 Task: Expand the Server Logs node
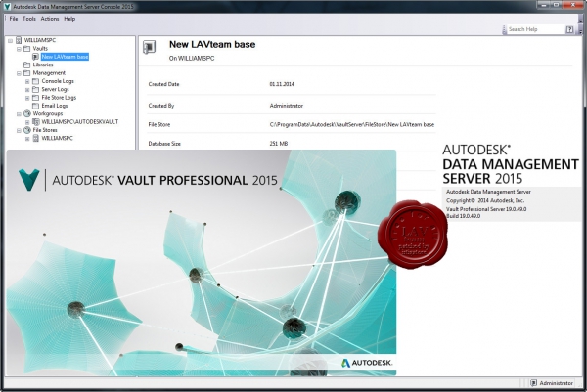coord(27,90)
